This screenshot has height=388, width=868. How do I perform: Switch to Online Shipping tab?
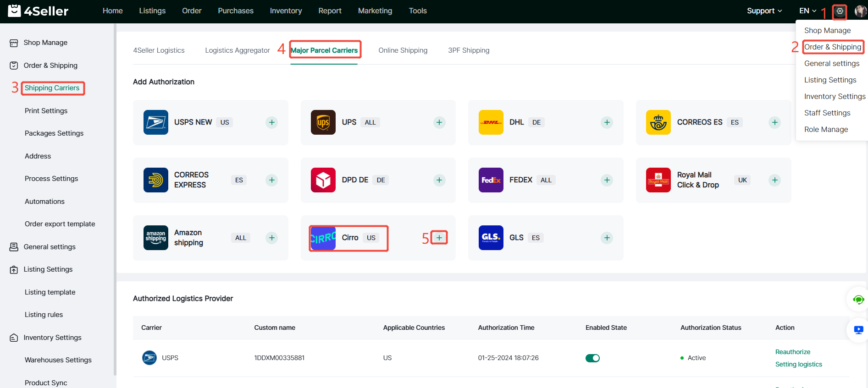tap(403, 50)
